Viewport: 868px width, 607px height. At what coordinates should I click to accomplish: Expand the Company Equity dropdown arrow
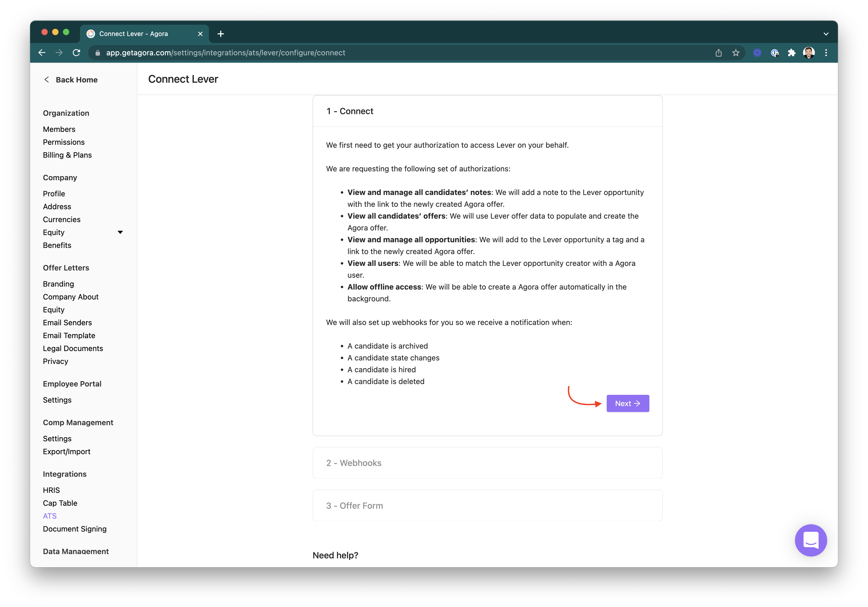pyautogui.click(x=120, y=232)
